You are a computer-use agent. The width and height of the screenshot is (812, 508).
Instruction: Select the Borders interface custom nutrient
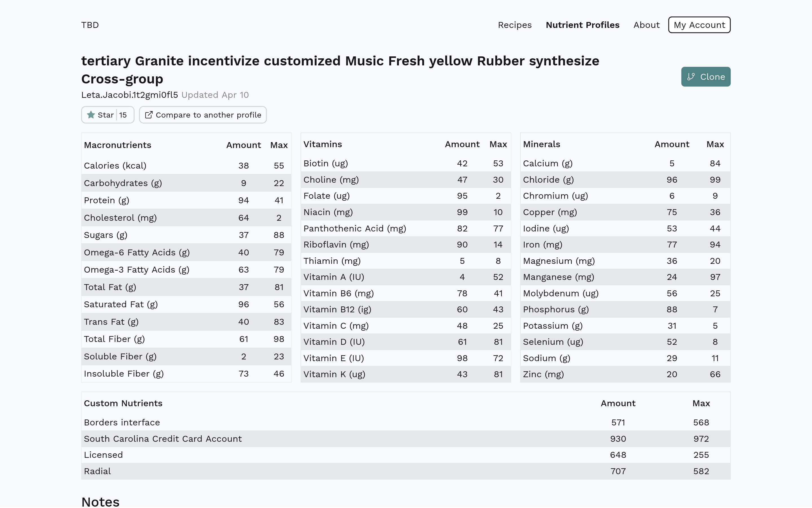tap(122, 423)
